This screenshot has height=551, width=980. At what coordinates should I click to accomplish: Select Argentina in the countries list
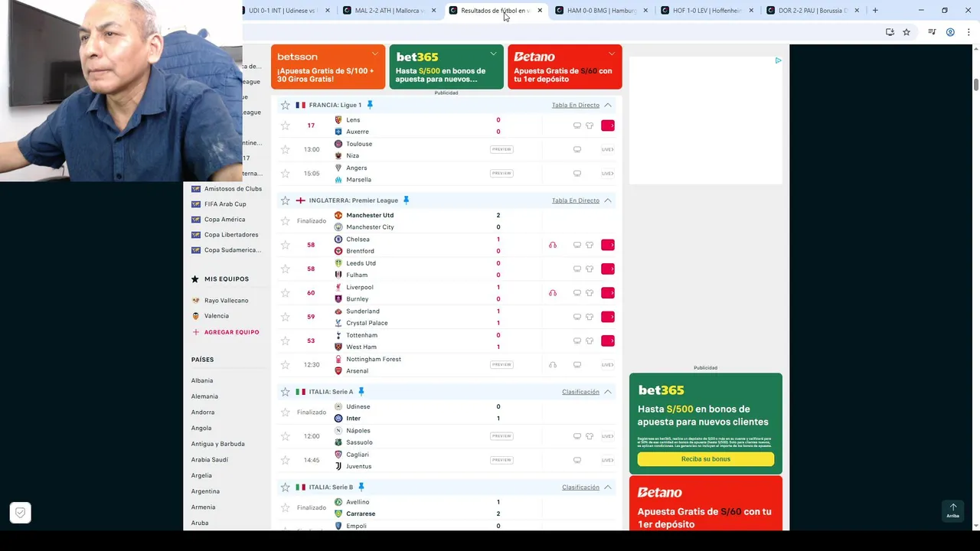pyautogui.click(x=205, y=491)
